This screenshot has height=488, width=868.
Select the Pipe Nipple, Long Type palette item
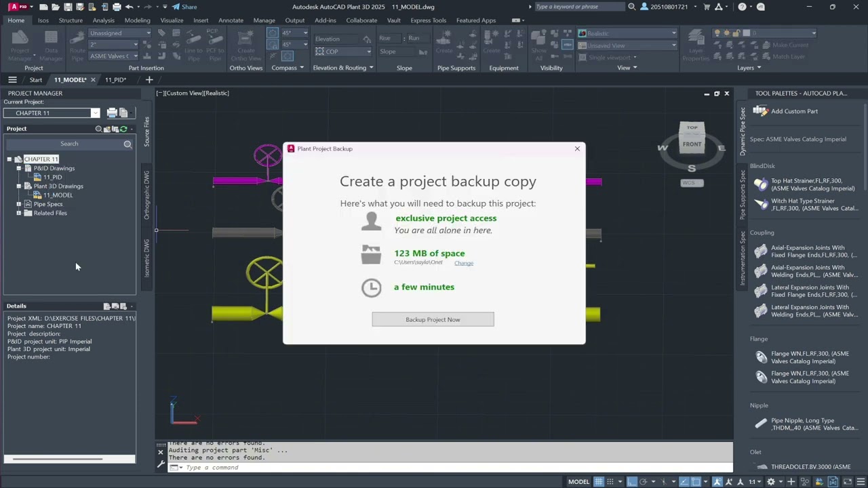point(806,424)
